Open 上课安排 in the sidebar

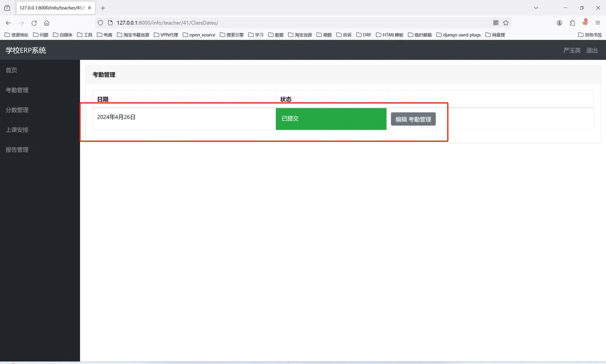tap(17, 130)
